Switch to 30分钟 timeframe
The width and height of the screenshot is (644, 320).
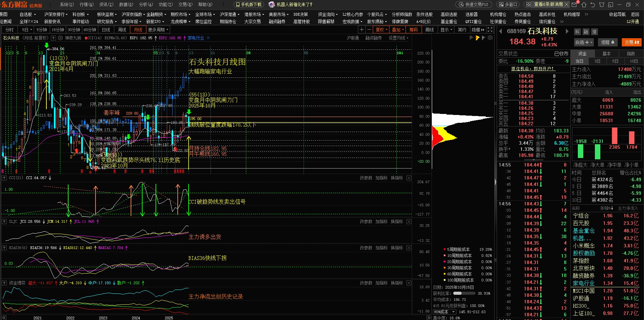pos(74,30)
